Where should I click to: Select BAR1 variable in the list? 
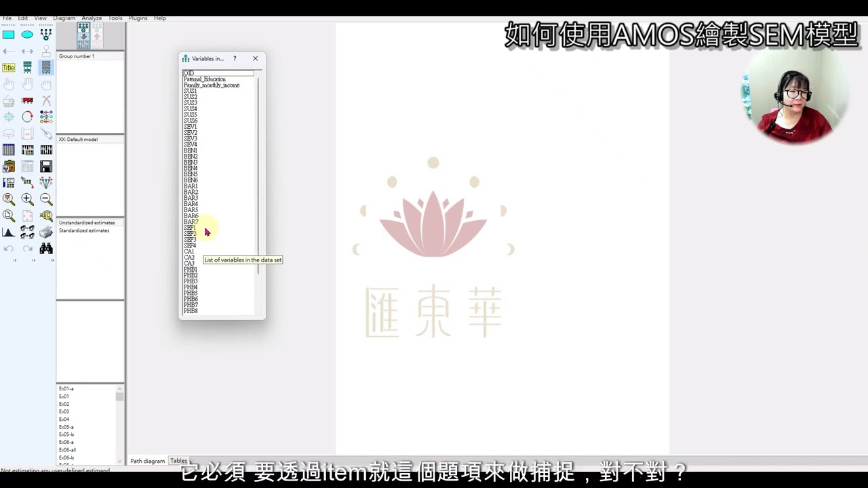pos(191,186)
